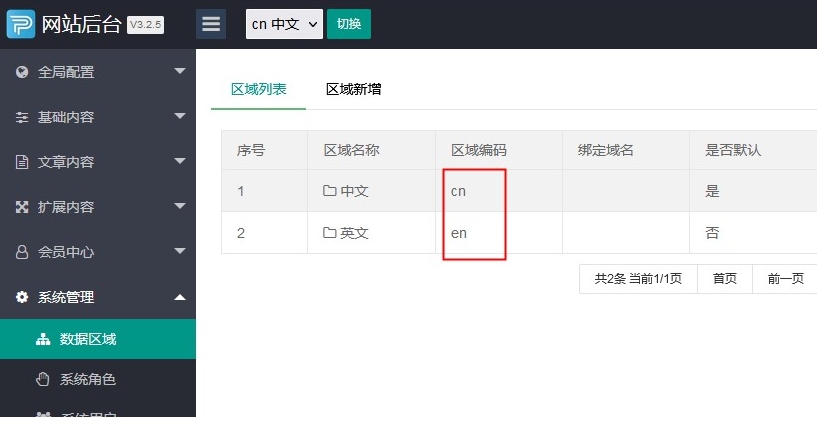
Task: Collapse the 系统管理 menu arrow
Action: tap(180, 297)
